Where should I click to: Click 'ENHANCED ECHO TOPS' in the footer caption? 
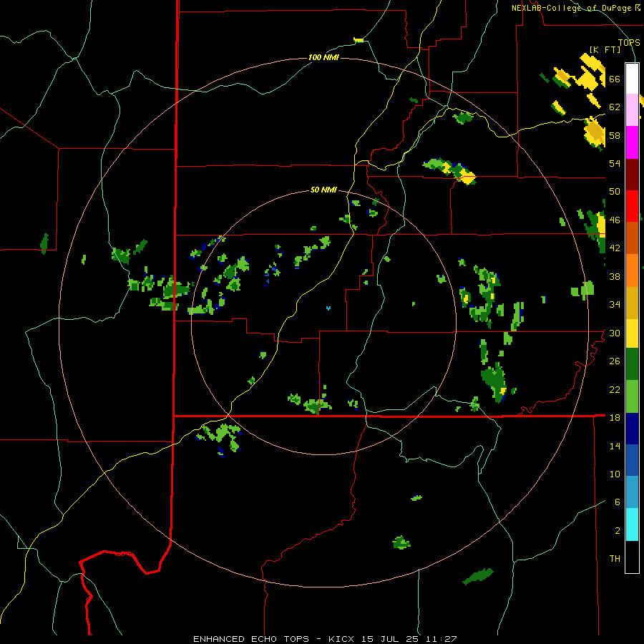click(251, 639)
